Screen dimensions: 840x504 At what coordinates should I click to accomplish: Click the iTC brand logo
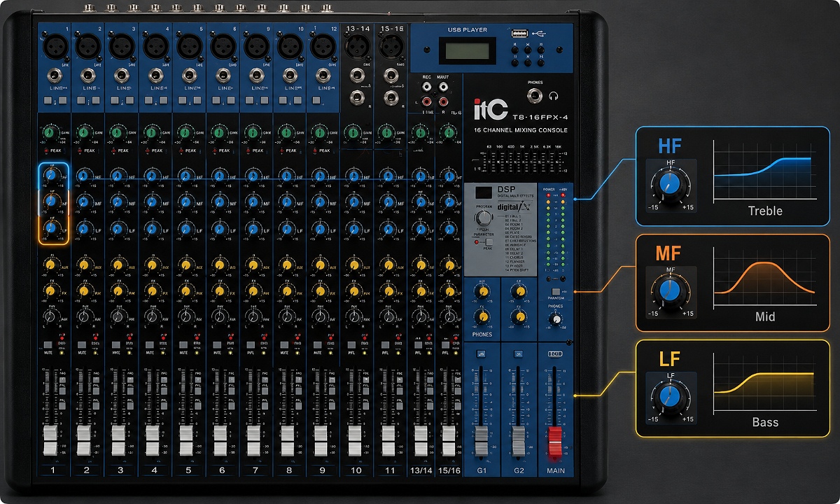(491, 110)
